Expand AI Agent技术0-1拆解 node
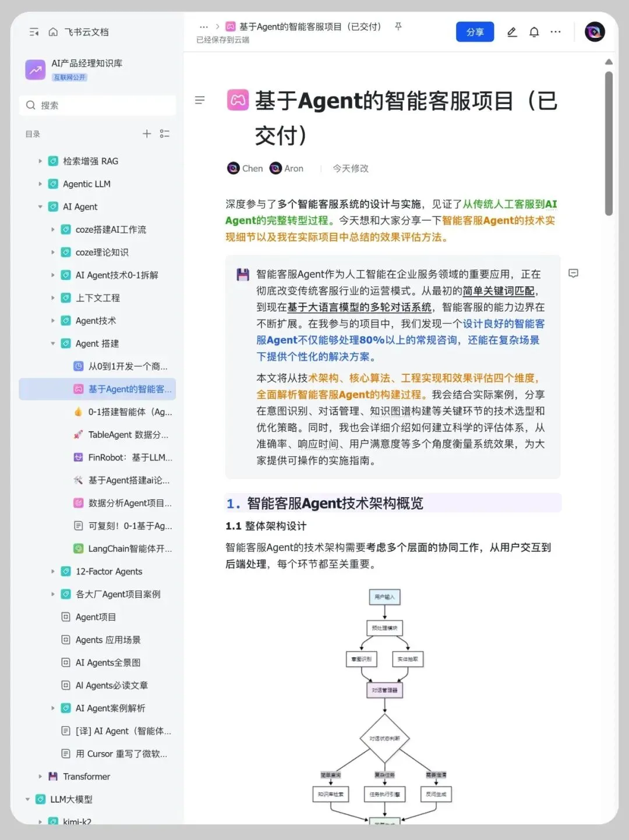Screen dimensions: 629x840 tap(53, 275)
